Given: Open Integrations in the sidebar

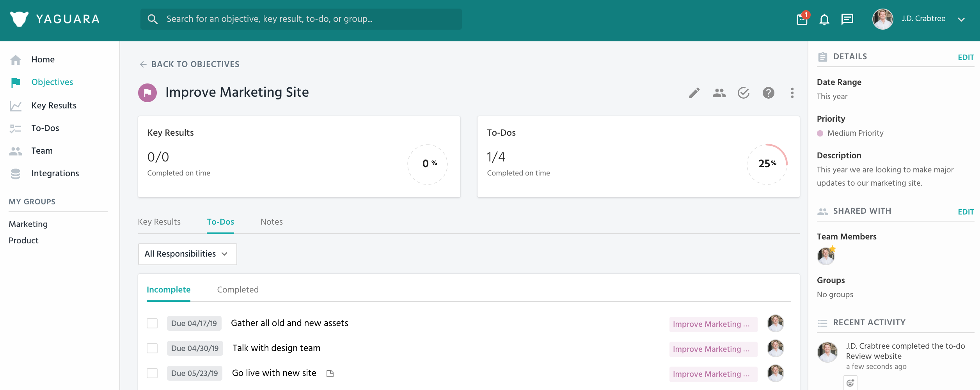Looking at the screenshot, I should (55, 174).
